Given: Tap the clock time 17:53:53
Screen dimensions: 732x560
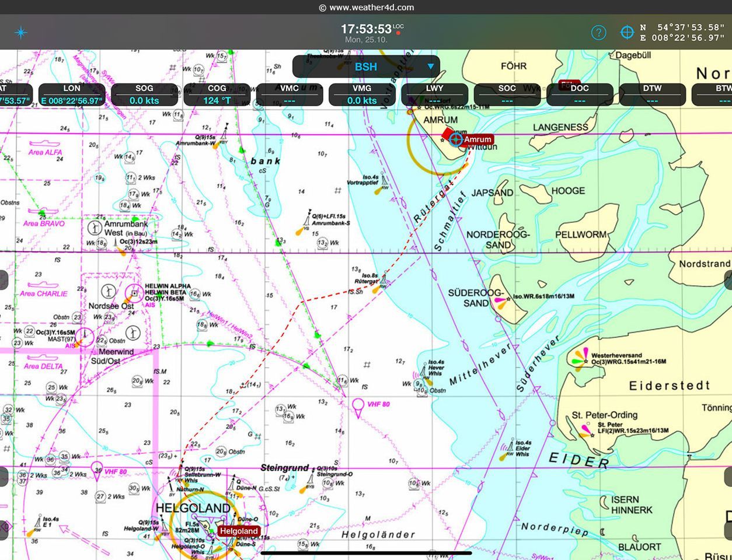Looking at the screenshot, I should coord(366,29).
